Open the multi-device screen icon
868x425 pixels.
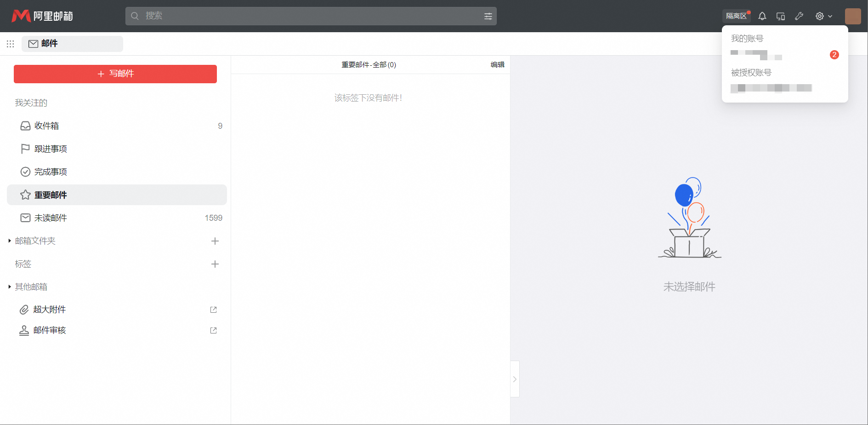pyautogui.click(x=780, y=16)
